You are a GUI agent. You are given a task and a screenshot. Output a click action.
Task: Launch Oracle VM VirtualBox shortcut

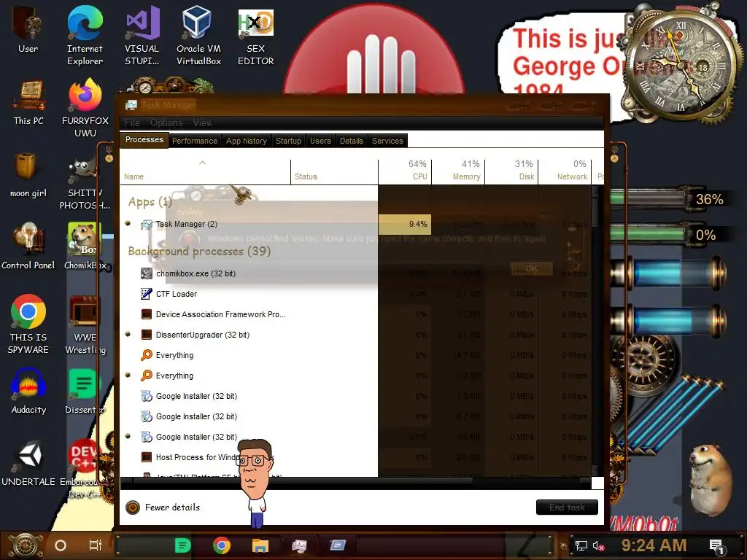[198, 34]
